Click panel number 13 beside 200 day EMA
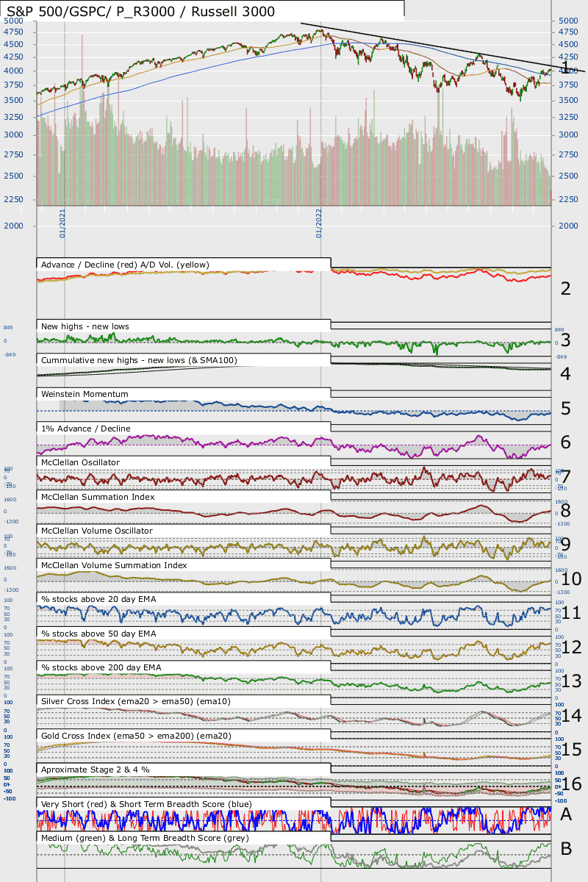Screen dimensions: 588x882 pos(571,681)
